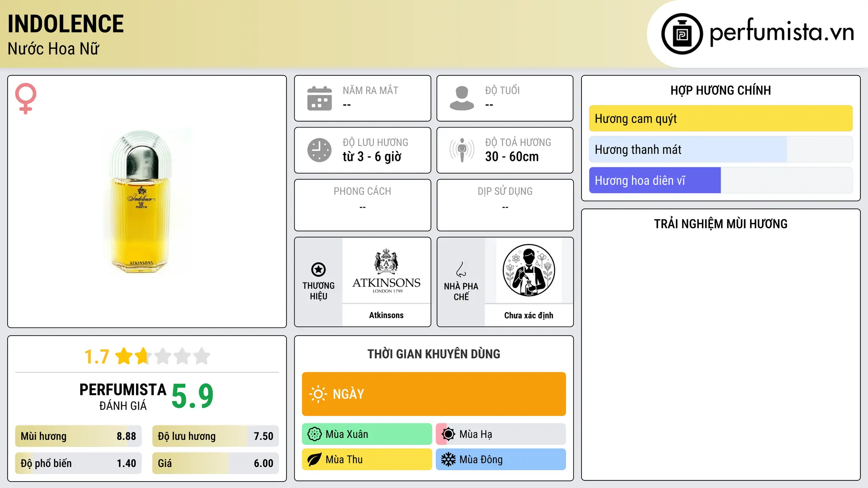This screenshot has height=488, width=868.
Task: Click the Độ phổ biến 1.40 score bar
Action: (x=78, y=463)
